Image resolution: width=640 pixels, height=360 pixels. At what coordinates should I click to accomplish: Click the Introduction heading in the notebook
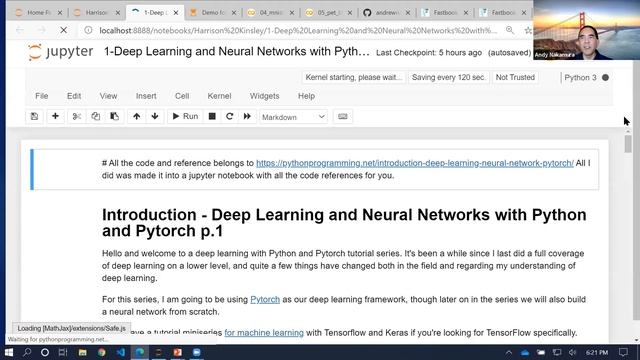click(x=344, y=223)
